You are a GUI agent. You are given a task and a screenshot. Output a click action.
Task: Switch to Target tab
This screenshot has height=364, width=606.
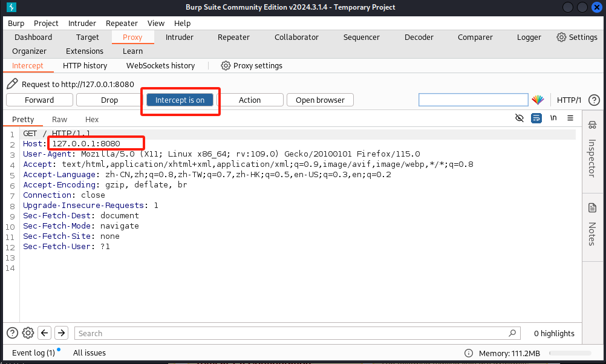click(87, 37)
